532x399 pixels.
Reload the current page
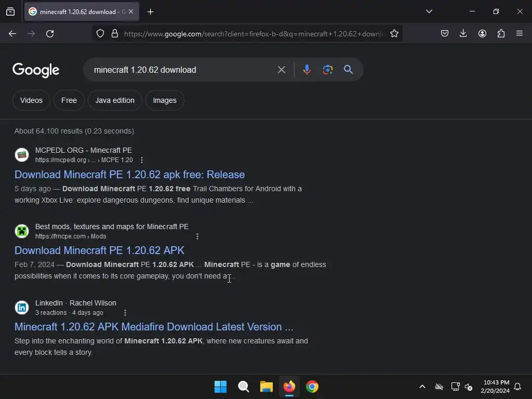[x=50, y=34]
